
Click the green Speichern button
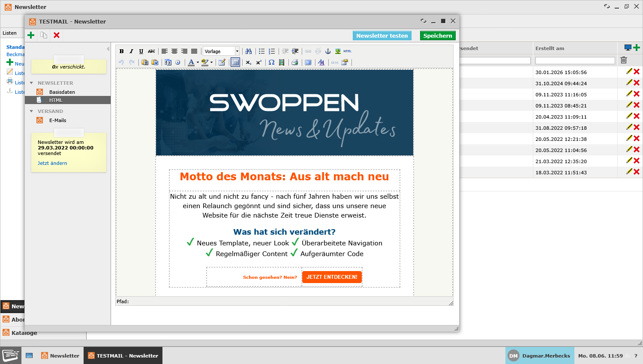point(438,36)
